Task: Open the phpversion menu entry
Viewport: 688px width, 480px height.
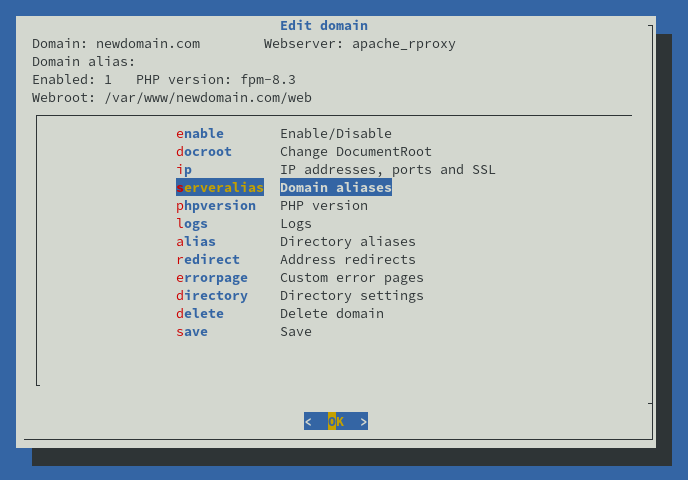Action: (x=216, y=205)
